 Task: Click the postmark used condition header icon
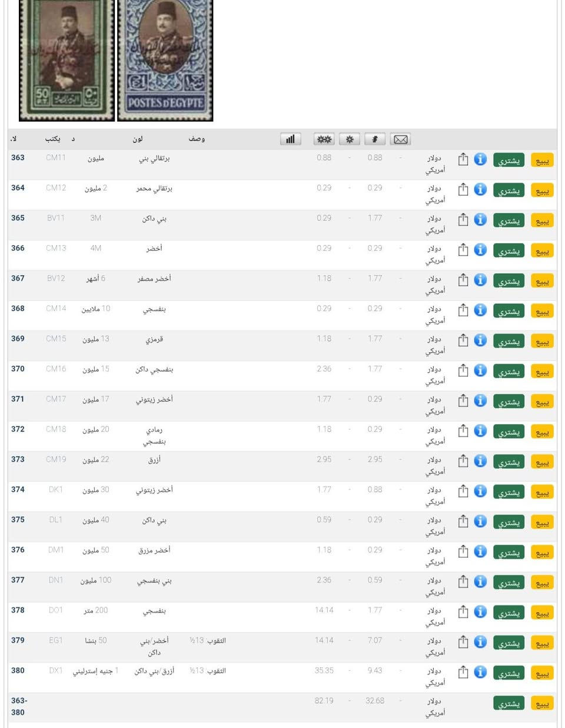click(x=374, y=139)
